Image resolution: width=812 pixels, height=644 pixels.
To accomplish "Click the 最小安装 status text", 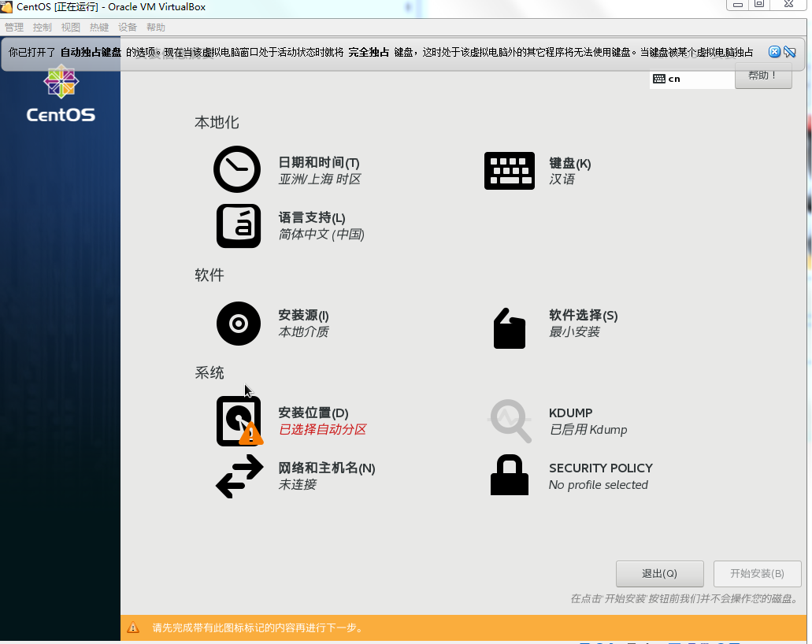I will tap(574, 331).
